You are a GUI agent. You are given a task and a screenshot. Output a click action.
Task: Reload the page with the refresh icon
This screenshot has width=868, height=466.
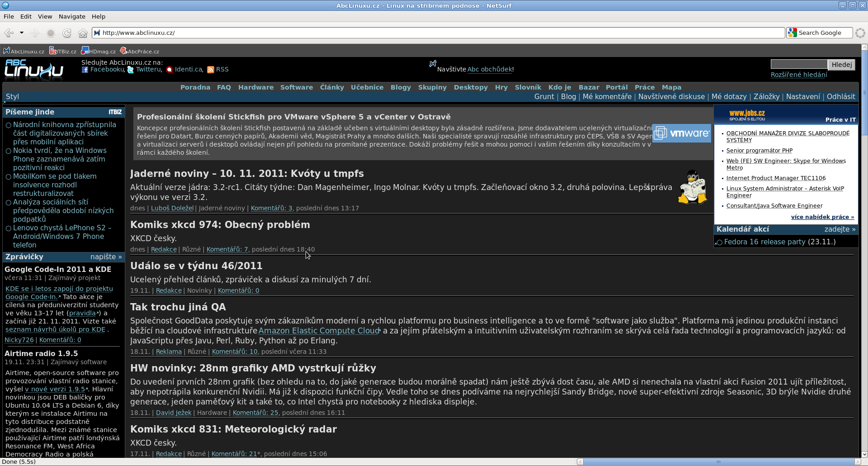click(x=67, y=33)
